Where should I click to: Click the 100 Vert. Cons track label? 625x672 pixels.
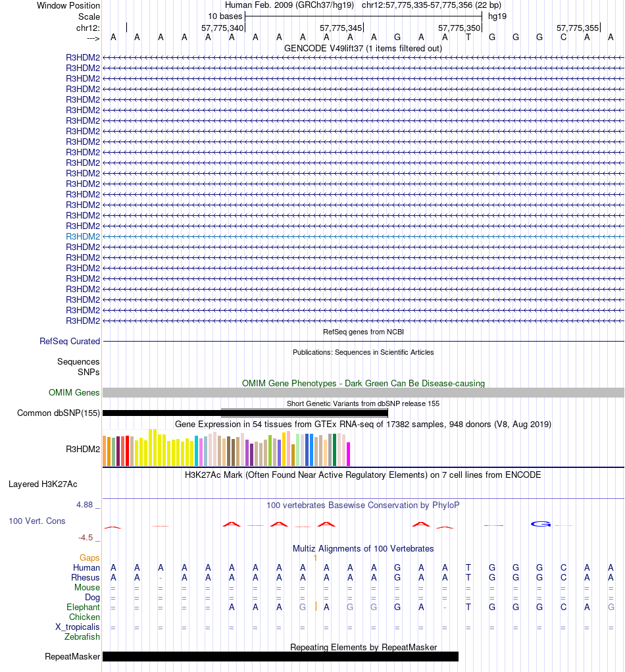click(x=37, y=521)
